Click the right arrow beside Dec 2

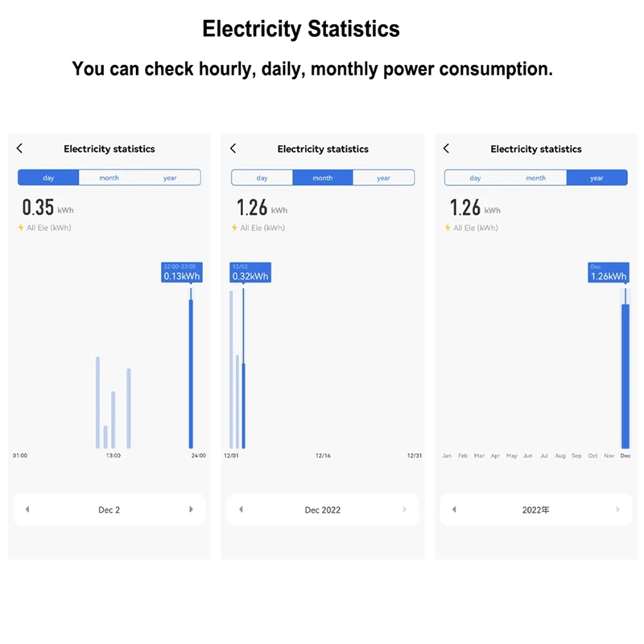coord(191,510)
